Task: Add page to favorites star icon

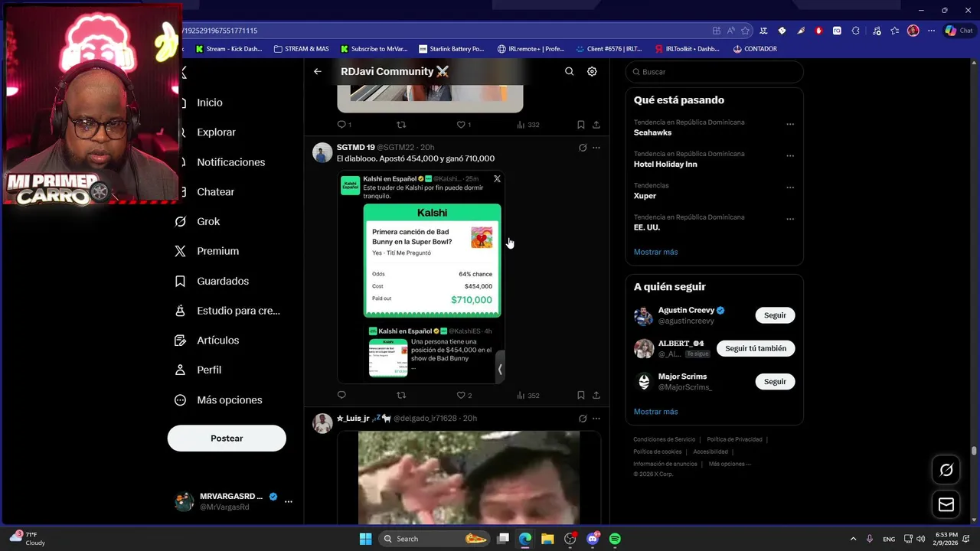Action: (x=745, y=31)
